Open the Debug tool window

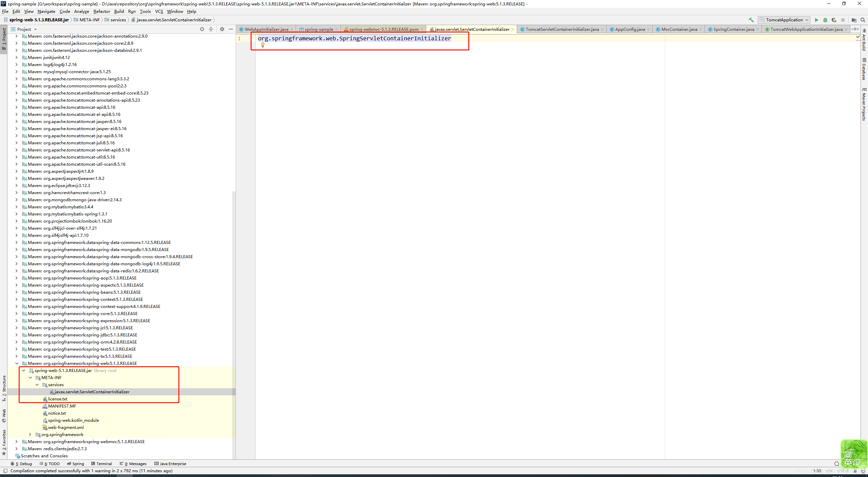coord(21,464)
